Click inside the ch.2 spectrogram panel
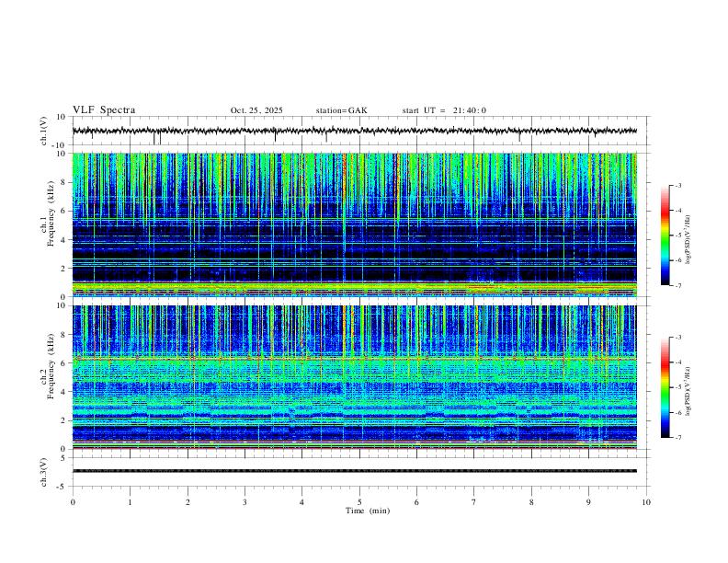 tap(355, 377)
